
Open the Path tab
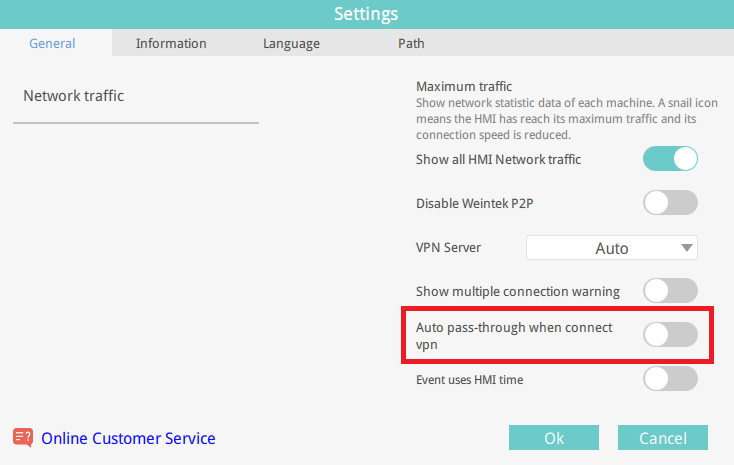(411, 44)
